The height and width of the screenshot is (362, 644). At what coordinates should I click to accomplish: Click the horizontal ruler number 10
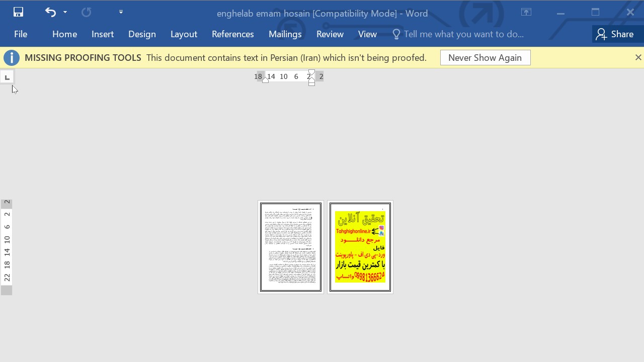(284, 76)
